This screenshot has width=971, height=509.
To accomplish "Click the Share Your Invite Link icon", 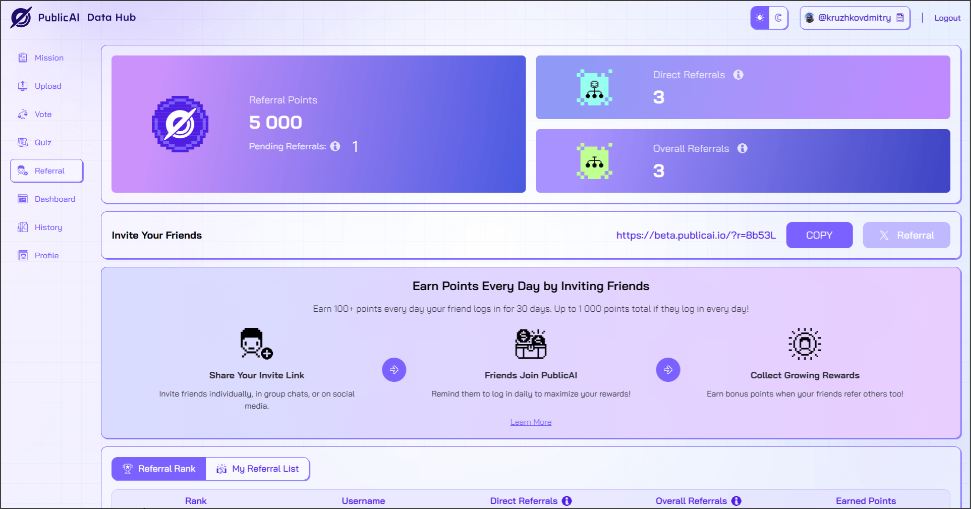I will click(256, 344).
